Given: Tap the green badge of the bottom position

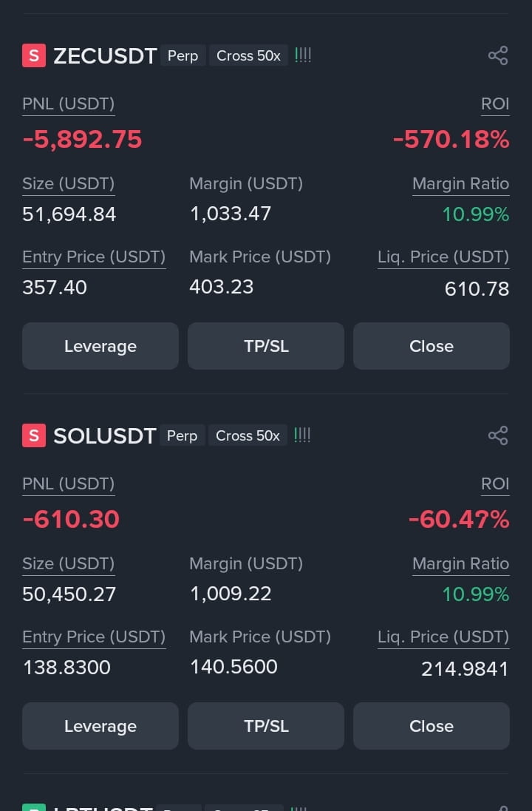Looking at the screenshot, I should 34,807.
